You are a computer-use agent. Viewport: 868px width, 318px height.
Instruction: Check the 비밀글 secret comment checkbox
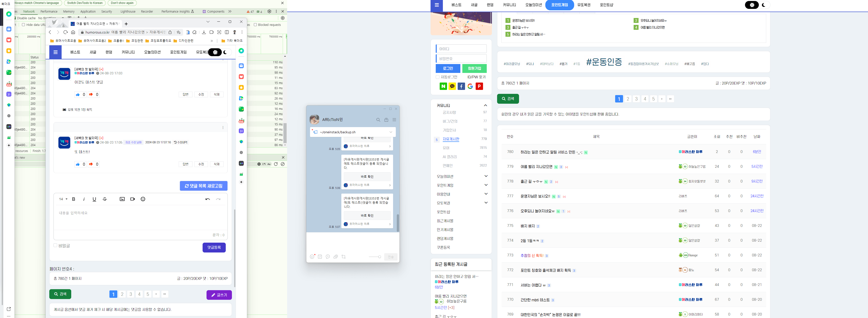(56, 246)
